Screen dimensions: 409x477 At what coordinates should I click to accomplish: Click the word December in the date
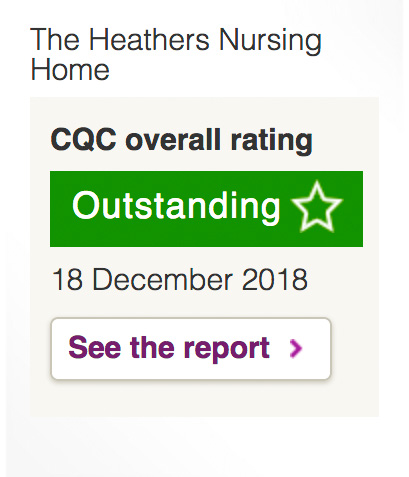pos(162,280)
